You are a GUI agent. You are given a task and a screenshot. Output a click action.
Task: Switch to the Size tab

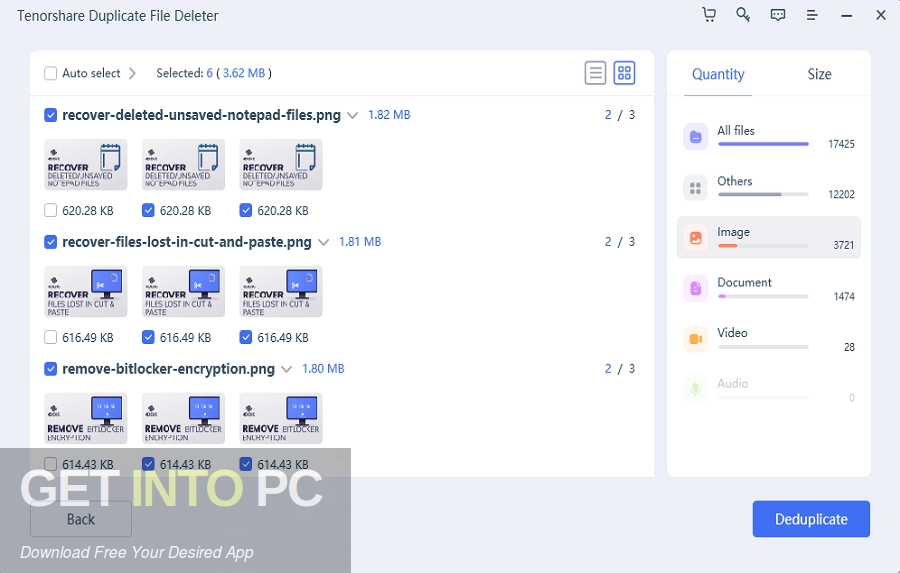(819, 74)
